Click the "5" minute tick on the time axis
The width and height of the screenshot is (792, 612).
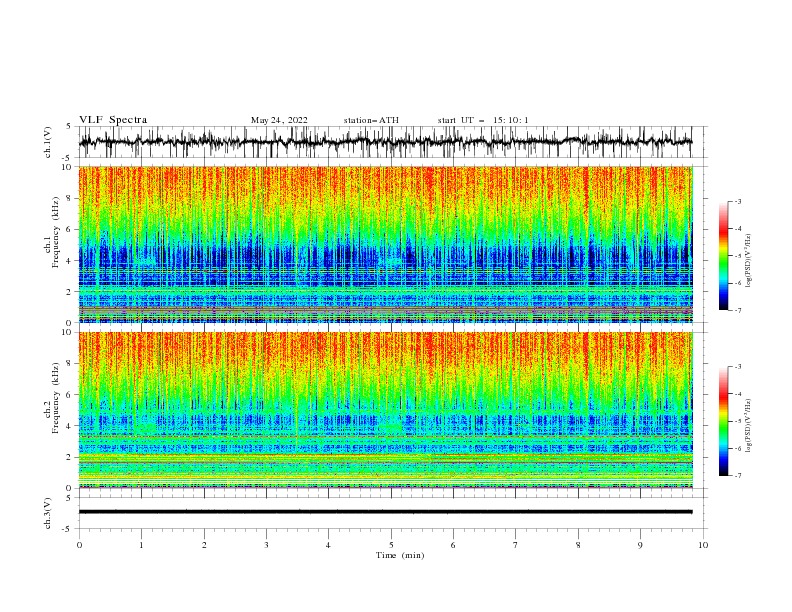(x=391, y=545)
